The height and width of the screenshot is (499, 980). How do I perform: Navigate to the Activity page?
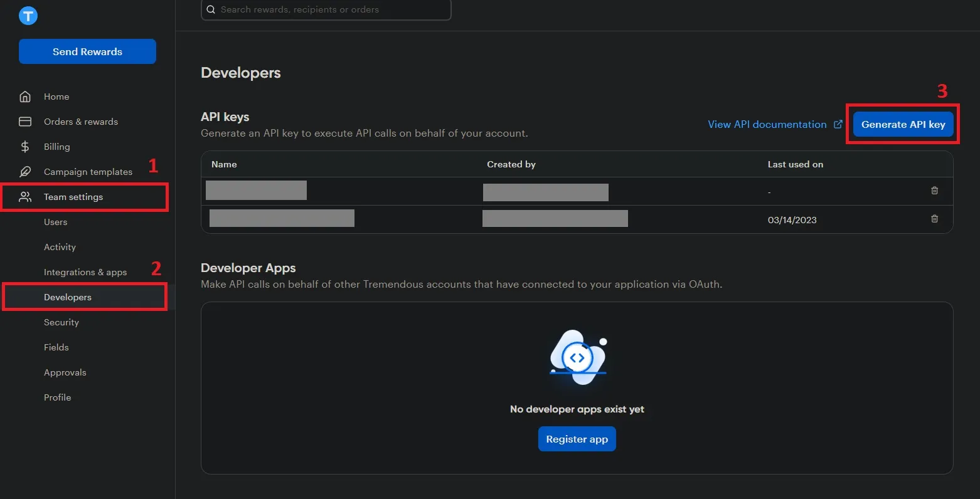coord(60,246)
